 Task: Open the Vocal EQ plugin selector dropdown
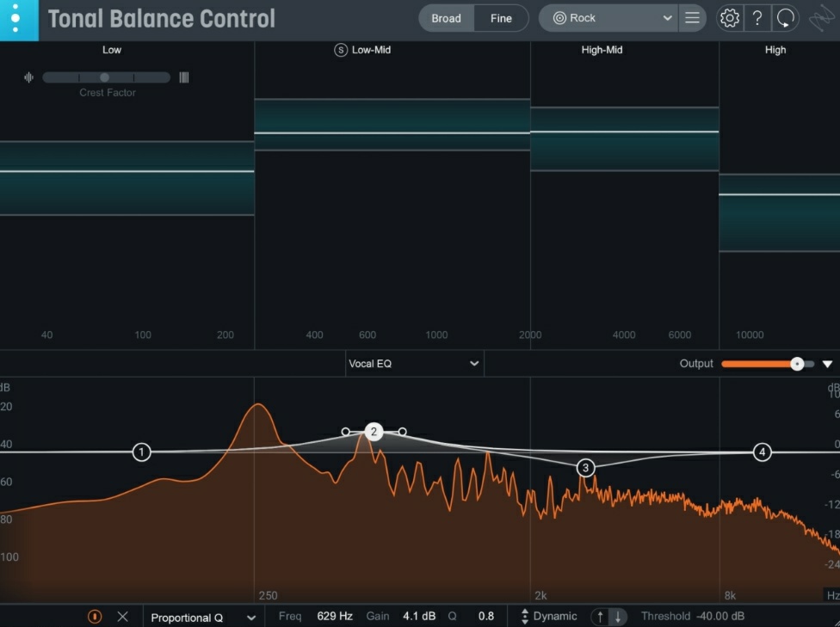coord(414,364)
